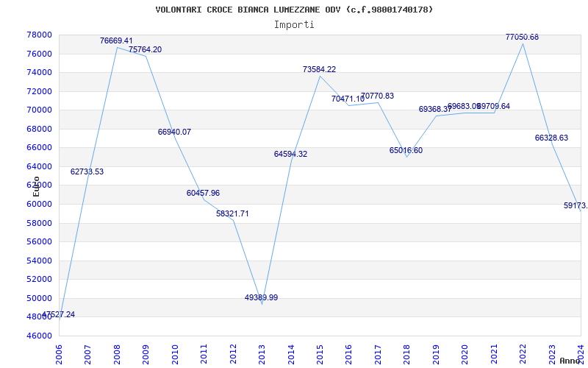Click the 2013 x-axis year label
This screenshot has height=368, width=588.
tap(262, 355)
